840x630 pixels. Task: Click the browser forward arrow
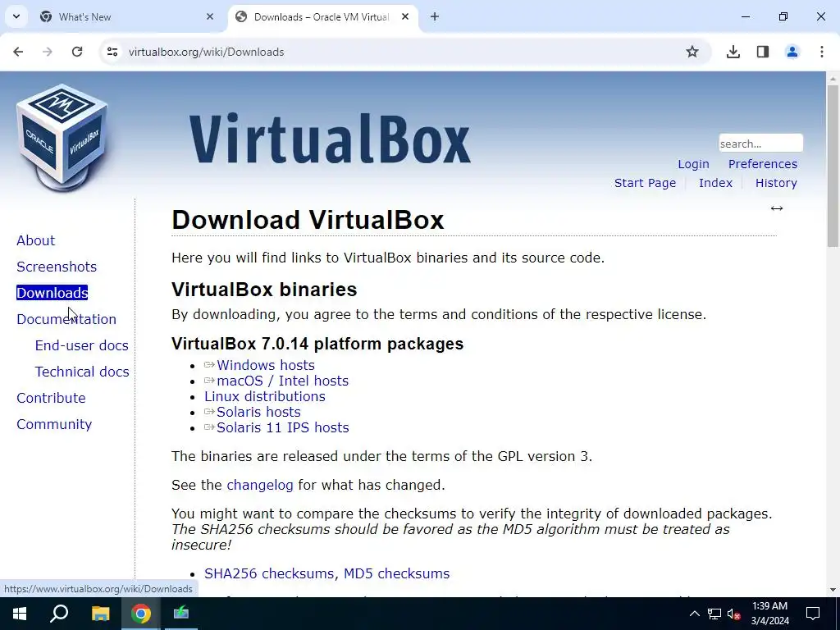point(48,52)
